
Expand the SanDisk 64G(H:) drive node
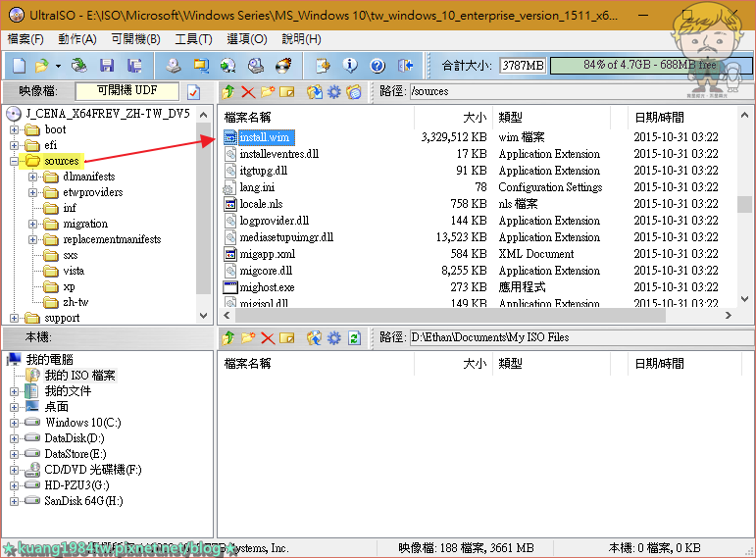coord(14,501)
